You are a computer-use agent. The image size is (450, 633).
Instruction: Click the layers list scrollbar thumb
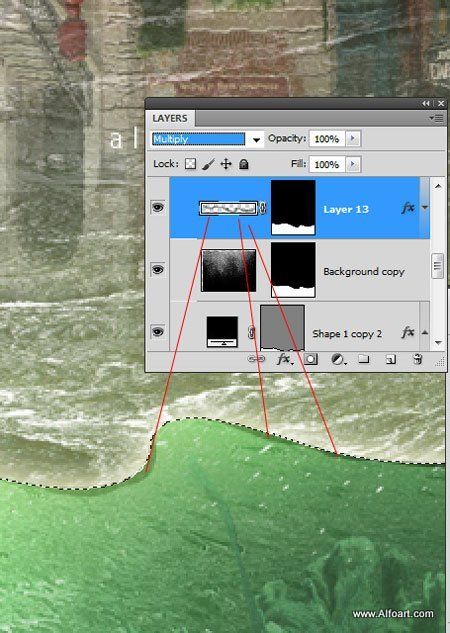(x=437, y=266)
